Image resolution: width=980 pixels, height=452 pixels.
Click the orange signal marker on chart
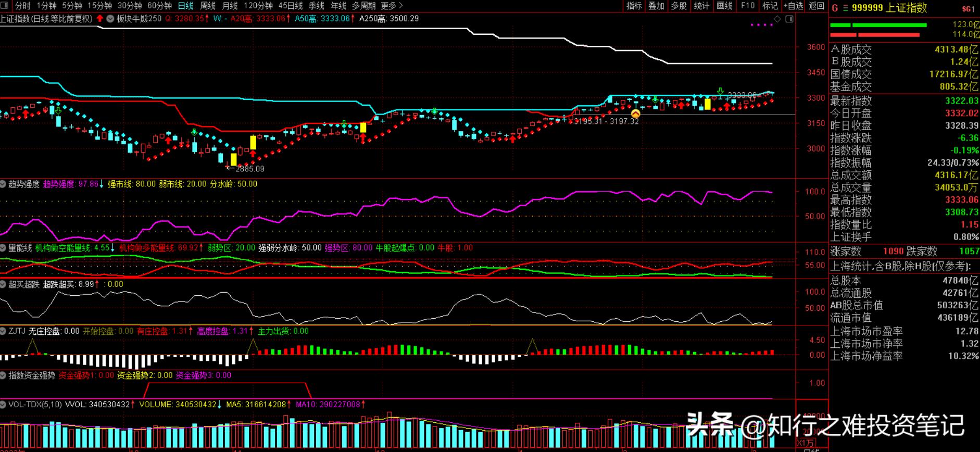point(635,114)
